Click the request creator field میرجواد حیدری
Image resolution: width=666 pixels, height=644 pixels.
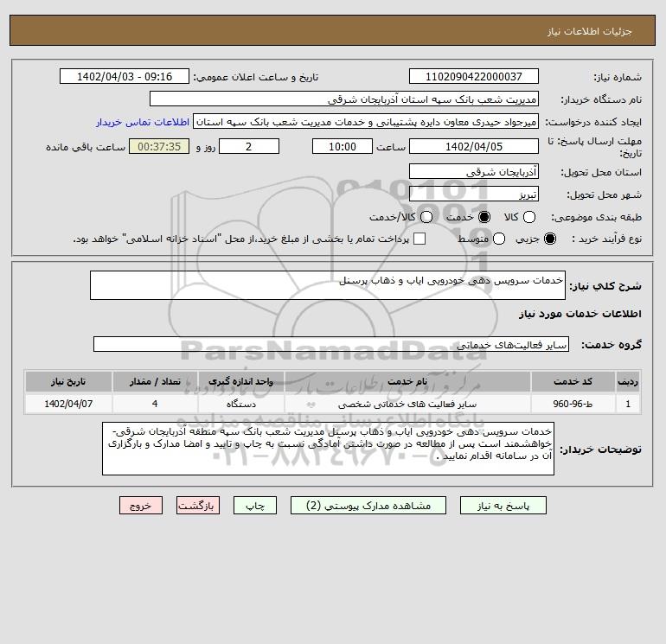point(366,122)
